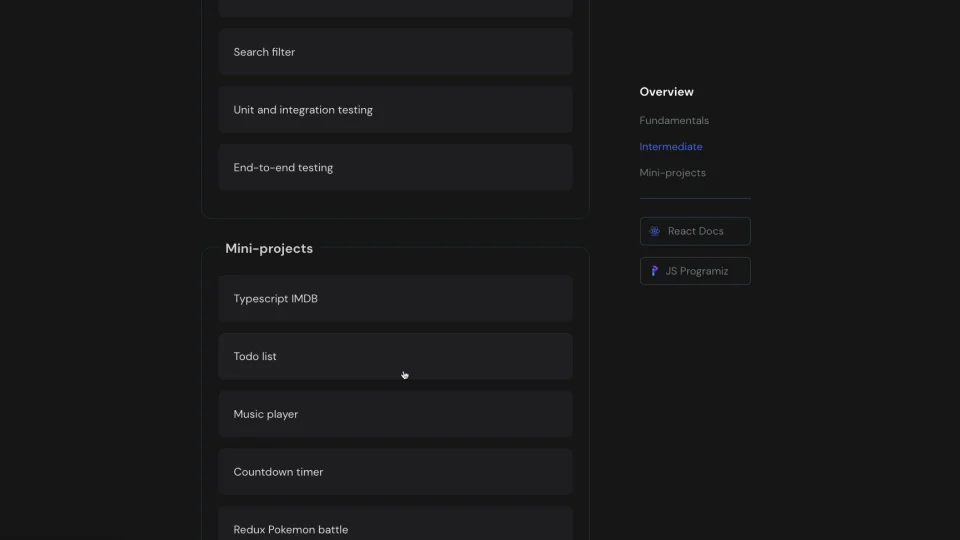This screenshot has width=960, height=540.
Task: Click the Mini-projects section heading
Action: 269,249
